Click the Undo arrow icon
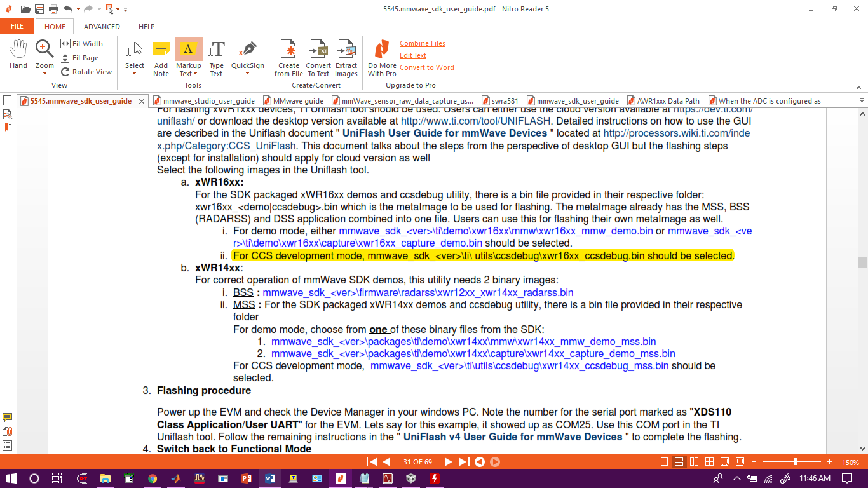The width and height of the screenshot is (868, 488). tap(67, 9)
